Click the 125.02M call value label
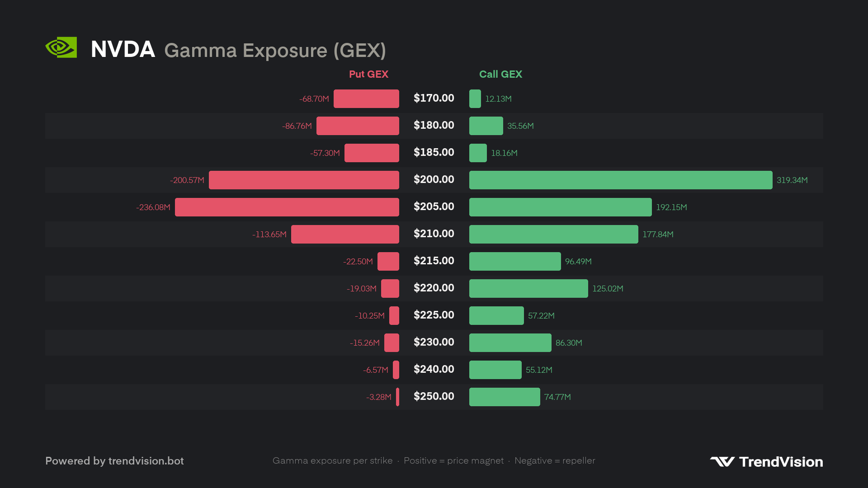Image resolution: width=868 pixels, height=488 pixels. (608, 288)
